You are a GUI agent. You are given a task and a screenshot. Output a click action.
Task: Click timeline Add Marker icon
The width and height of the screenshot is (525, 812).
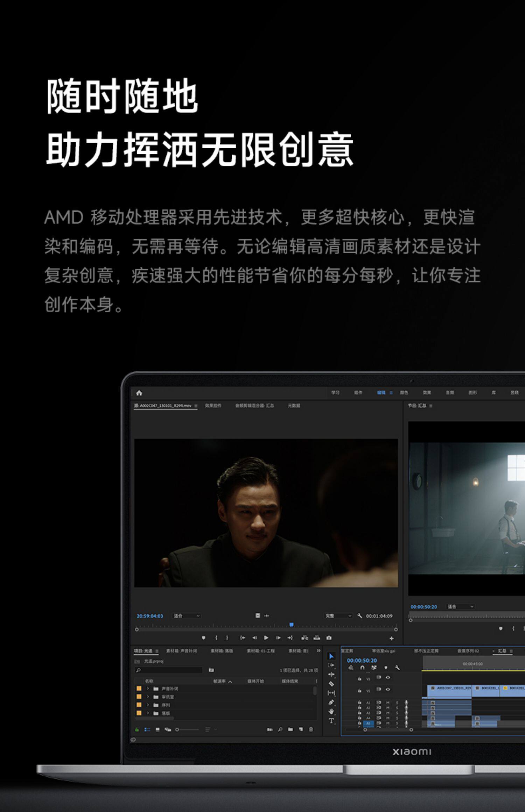[386, 668]
